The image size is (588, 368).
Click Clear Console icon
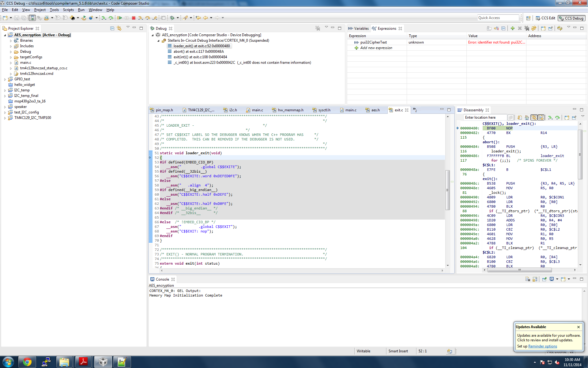click(x=528, y=279)
